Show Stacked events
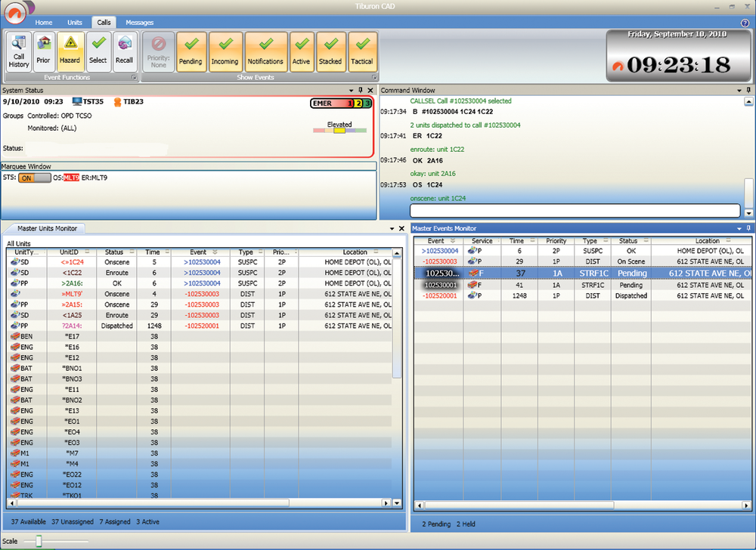The width and height of the screenshot is (756, 550). 330,51
